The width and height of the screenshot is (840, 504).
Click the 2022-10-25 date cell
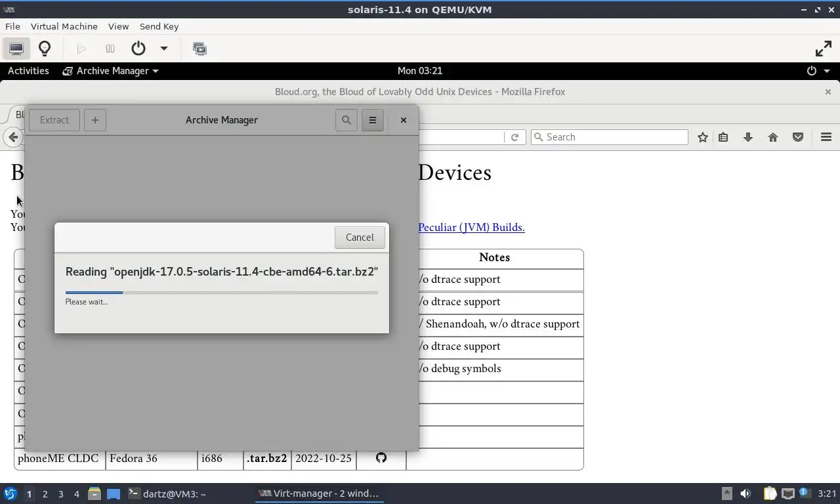pos(324,459)
